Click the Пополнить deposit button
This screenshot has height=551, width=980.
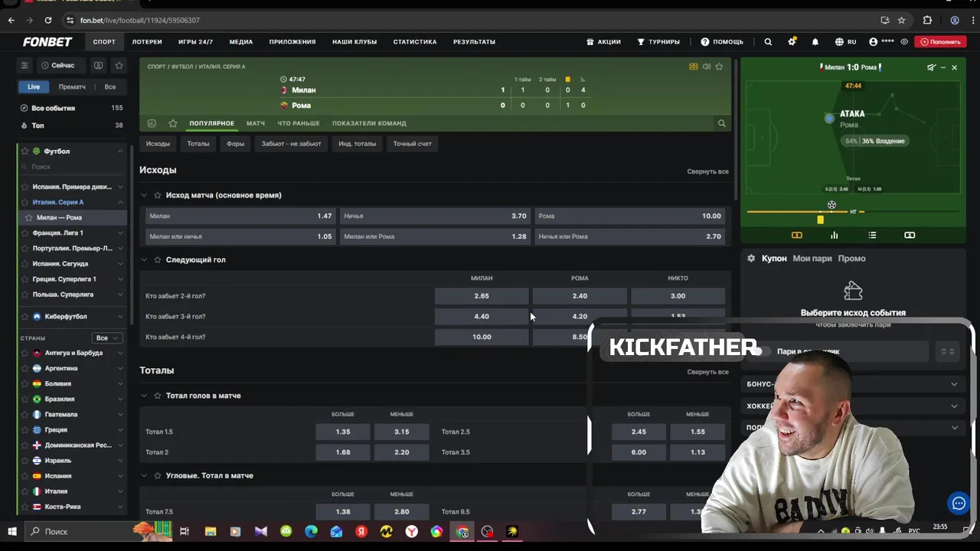pyautogui.click(x=941, y=42)
